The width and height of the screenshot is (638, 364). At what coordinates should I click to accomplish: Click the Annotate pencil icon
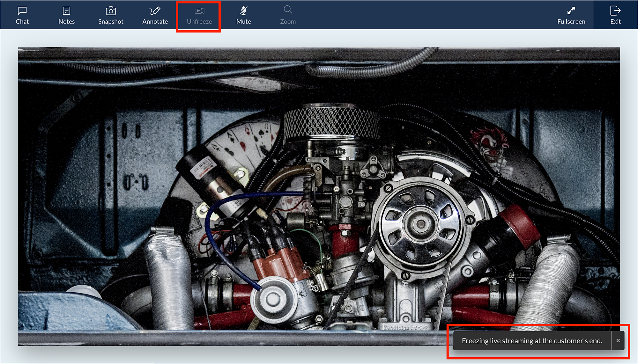click(155, 11)
